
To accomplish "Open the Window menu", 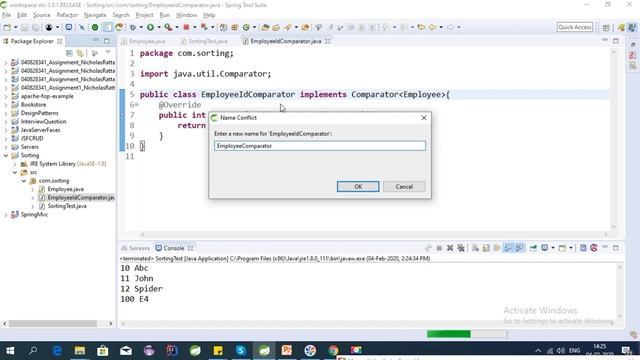I will 186,15.
